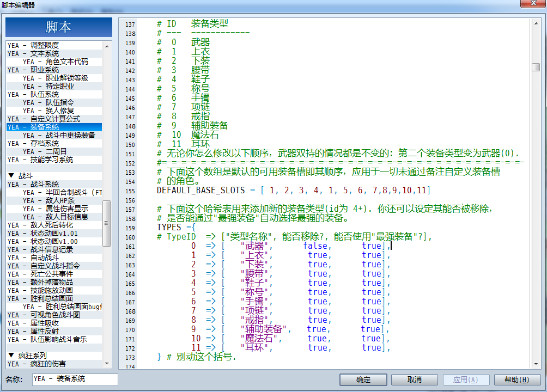Select script YEA - 存档系统
Image resolution: width=547 pixels, height=392 pixels.
(54, 143)
